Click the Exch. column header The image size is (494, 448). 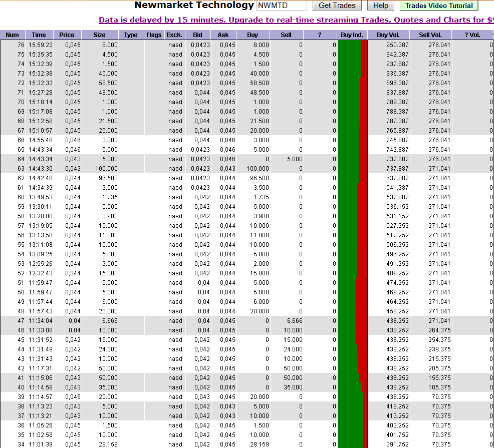(174, 35)
